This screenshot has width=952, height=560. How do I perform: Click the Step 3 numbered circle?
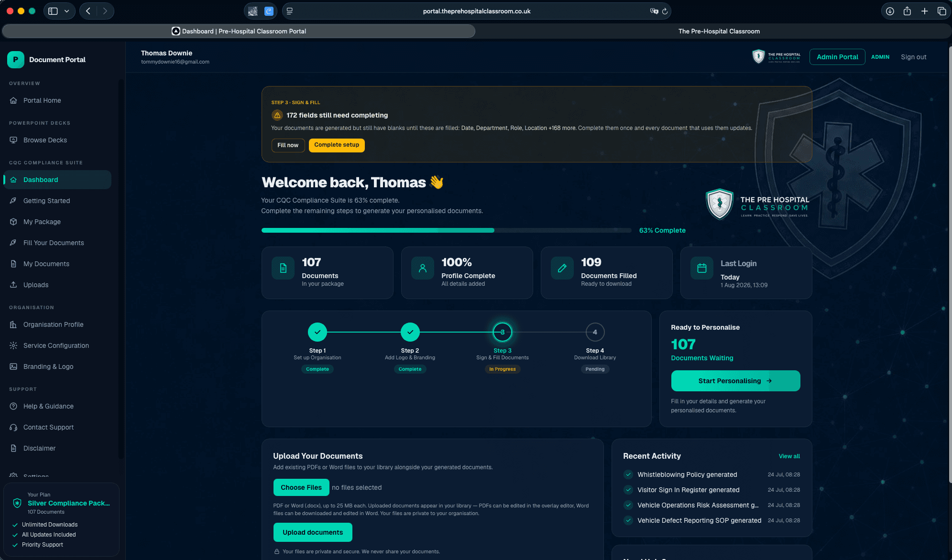coord(503,332)
